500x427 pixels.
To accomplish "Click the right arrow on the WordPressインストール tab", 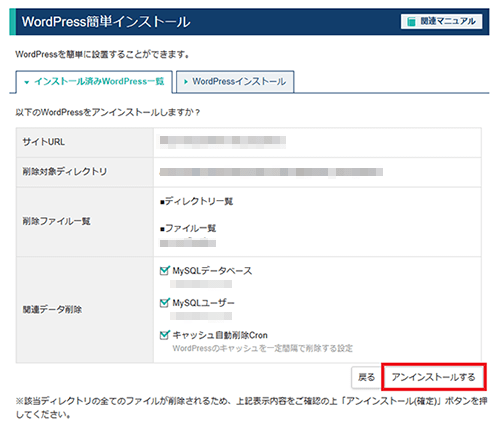I will [x=186, y=82].
